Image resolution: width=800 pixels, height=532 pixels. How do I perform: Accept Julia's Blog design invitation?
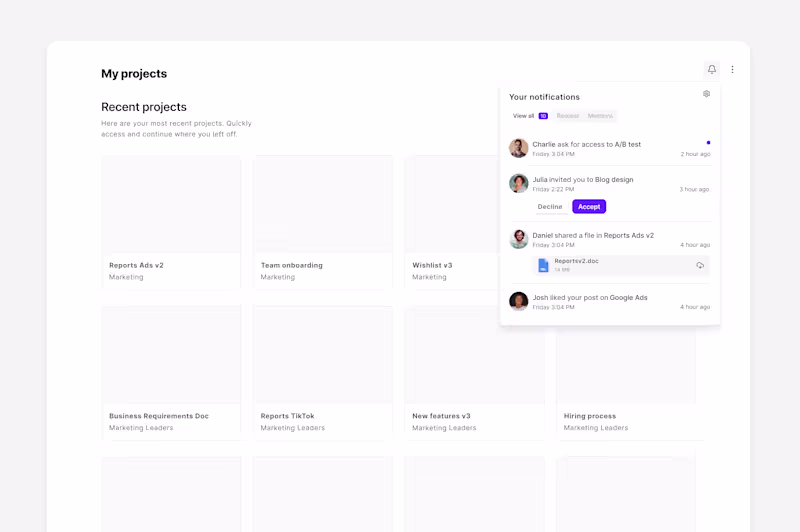pos(589,207)
